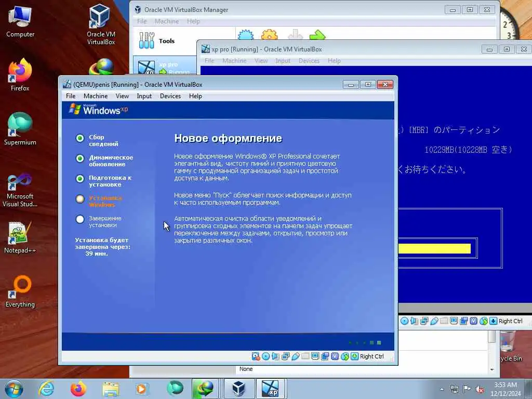Click keyboard capture indicator in QEMU VM status bar
Screen dimensions: 532x399
354,356
